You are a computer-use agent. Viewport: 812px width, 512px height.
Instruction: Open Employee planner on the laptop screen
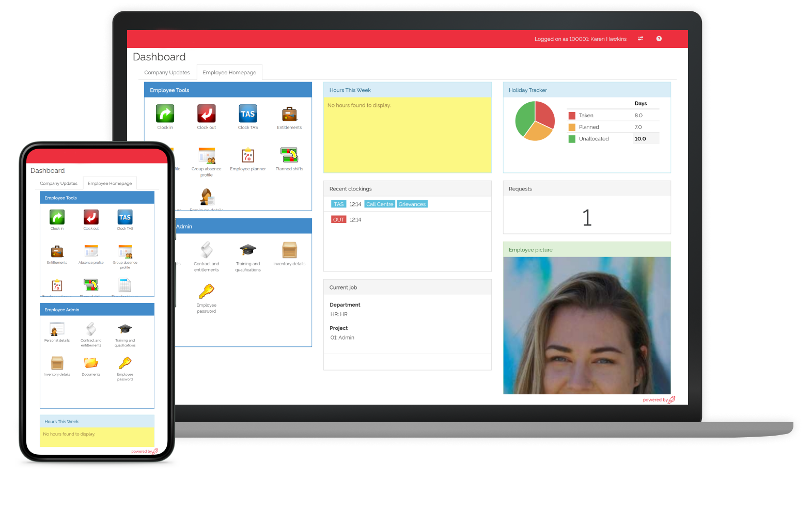247,155
